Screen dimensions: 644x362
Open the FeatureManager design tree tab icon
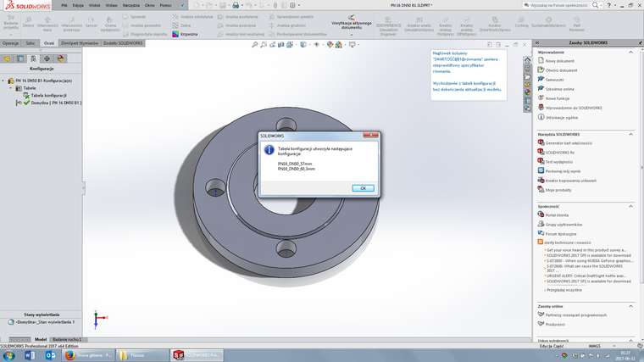pos(7,58)
